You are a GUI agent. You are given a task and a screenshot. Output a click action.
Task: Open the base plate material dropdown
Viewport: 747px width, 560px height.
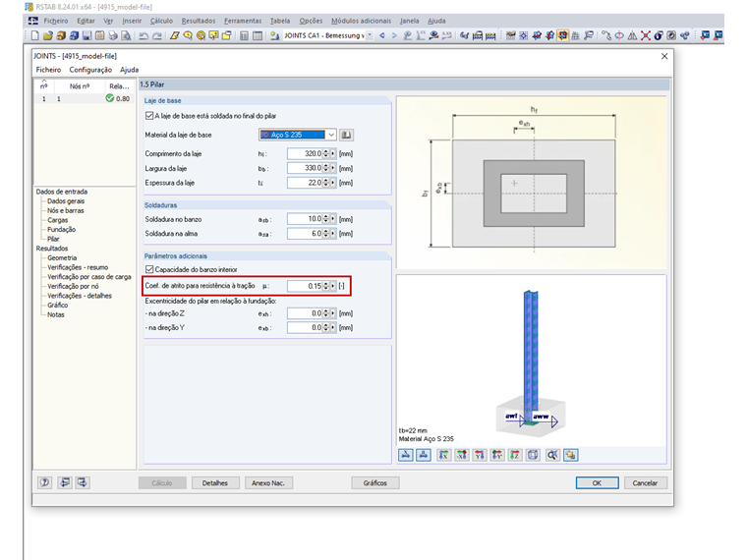click(x=331, y=135)
